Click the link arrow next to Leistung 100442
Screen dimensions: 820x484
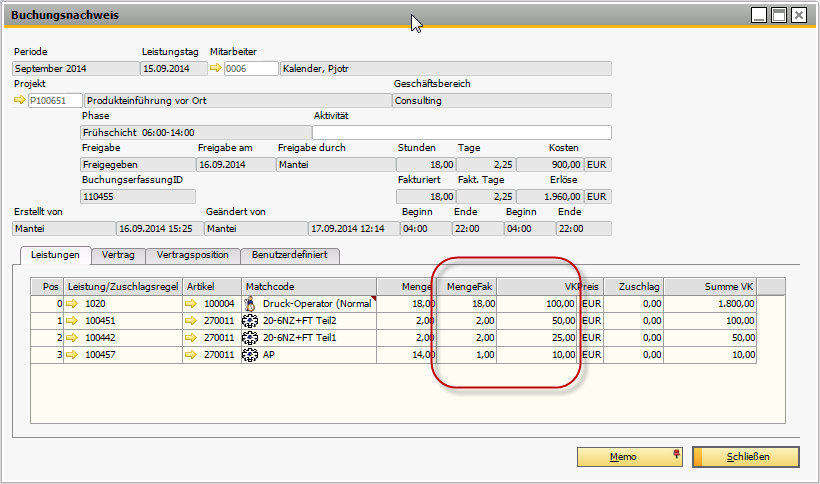(71, 337)
